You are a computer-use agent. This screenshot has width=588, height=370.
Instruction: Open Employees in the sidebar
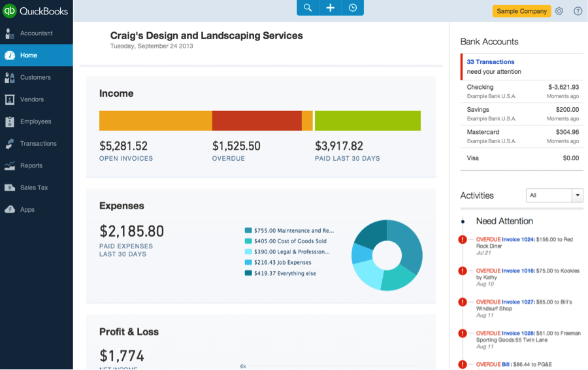37,122
